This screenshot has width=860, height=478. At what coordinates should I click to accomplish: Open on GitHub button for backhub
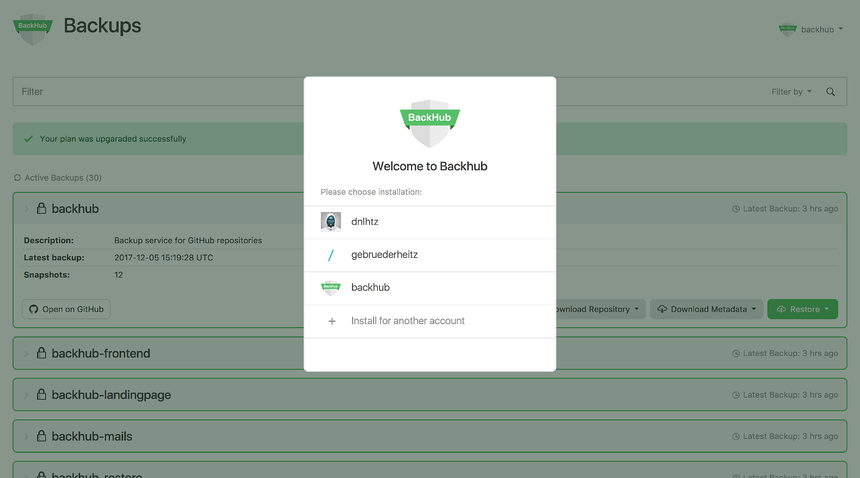(66, 309)
